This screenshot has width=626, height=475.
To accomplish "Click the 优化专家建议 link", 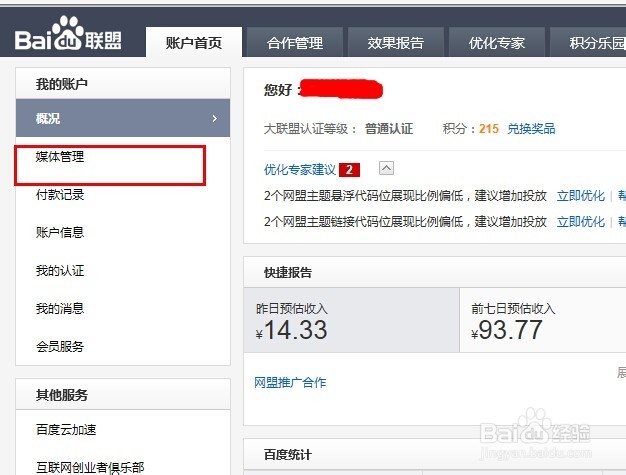I will [300, 170].
